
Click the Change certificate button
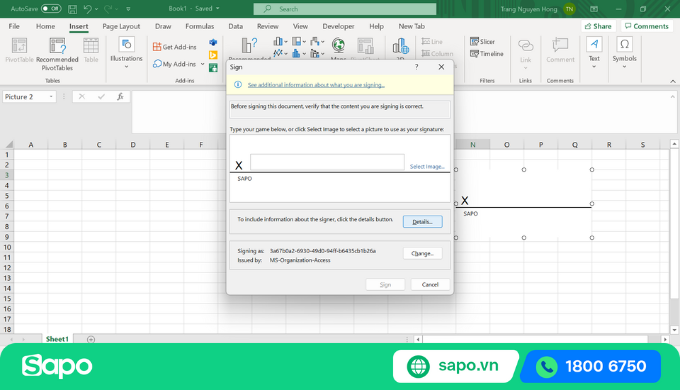(422, 253)
